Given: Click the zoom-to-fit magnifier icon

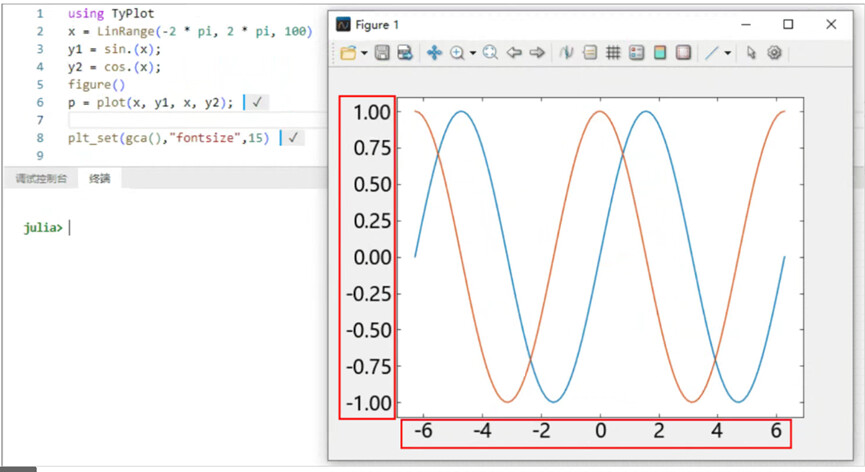Looking at the screenshot, I should coord(490,53).
